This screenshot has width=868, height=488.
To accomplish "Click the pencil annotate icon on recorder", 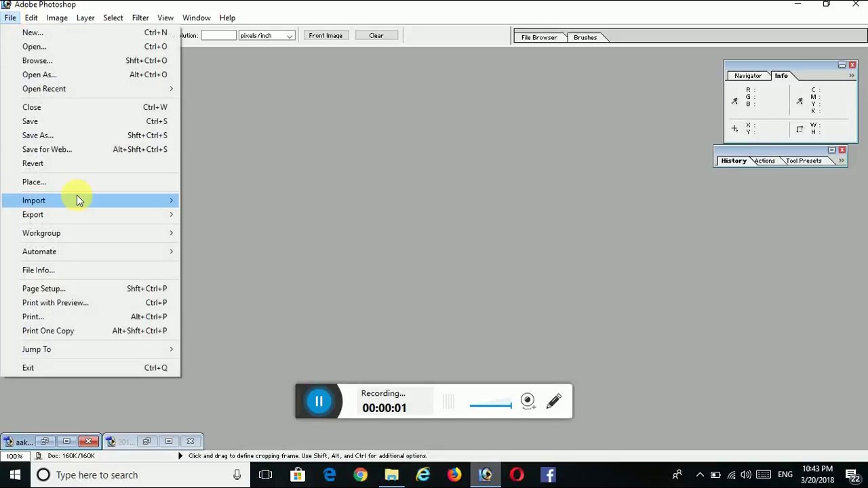I will 553,401.
